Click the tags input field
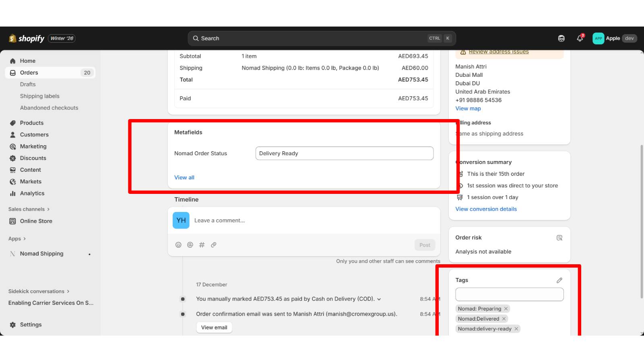 [509, 294]
